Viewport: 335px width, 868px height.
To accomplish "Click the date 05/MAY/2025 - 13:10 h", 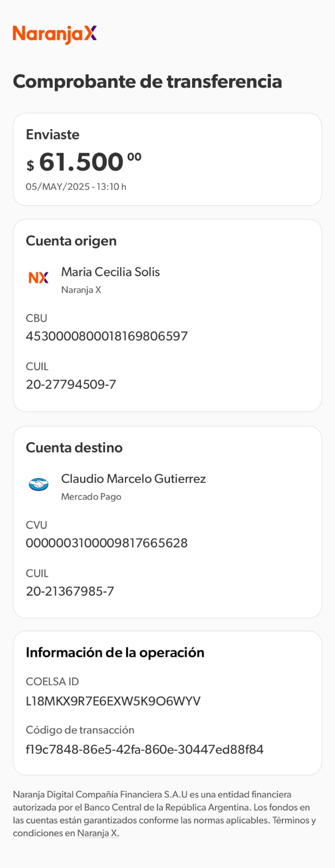I will click(x=76, y=187).
